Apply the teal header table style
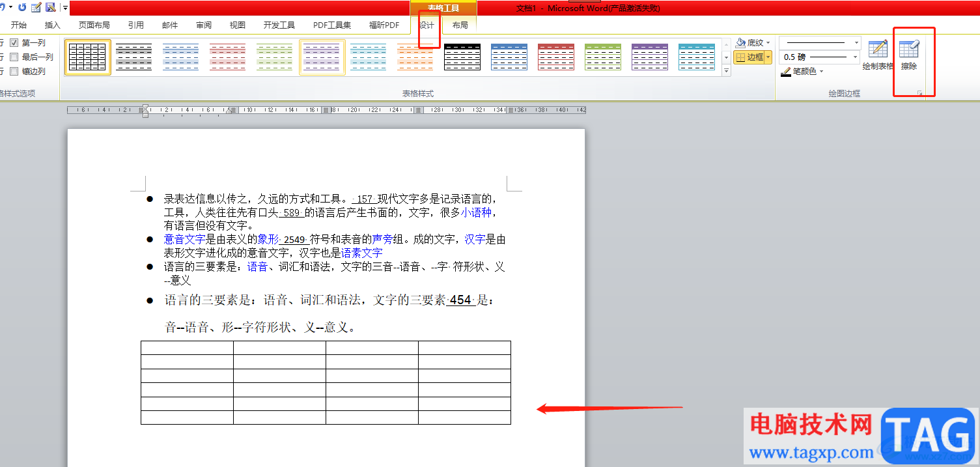The width and height of the screenshot is (980, 467). pos(697,57)
